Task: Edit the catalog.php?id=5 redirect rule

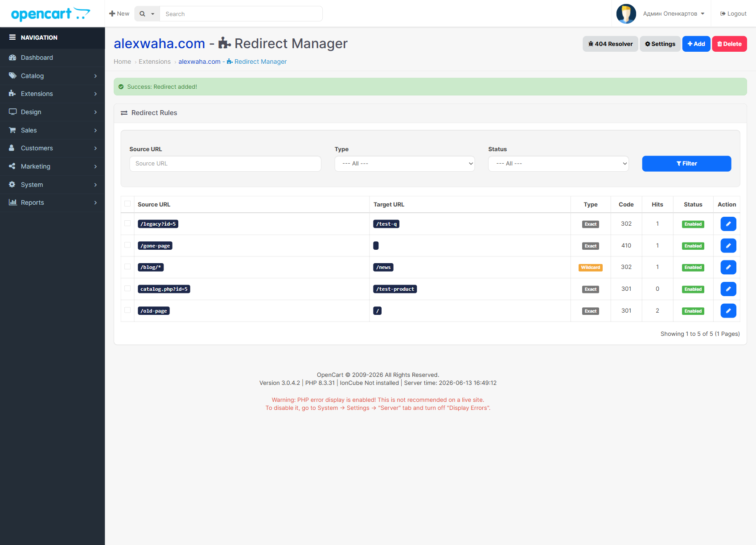Action: click(728, 289)
